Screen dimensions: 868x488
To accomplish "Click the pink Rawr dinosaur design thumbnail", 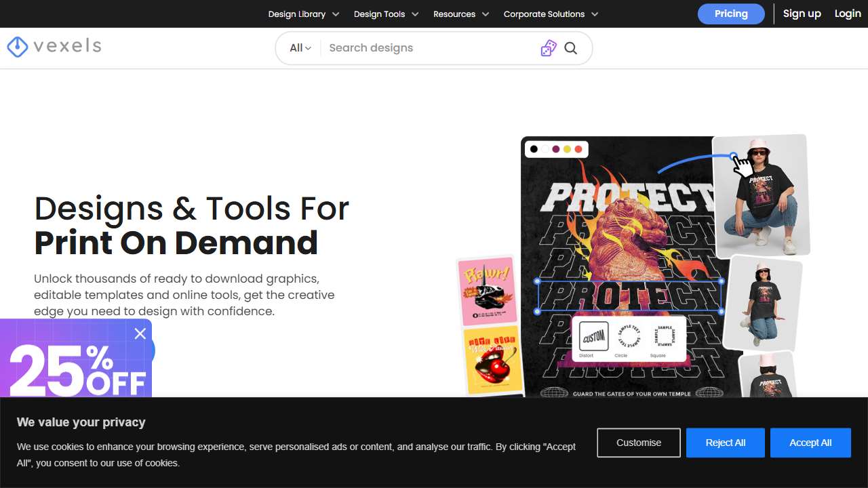I will point(488,291).
